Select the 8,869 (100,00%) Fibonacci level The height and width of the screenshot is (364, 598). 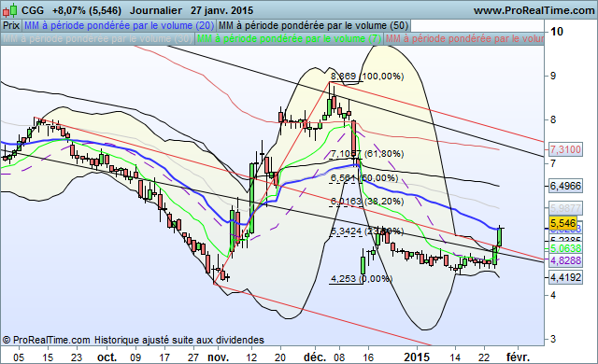(x=367, y=77)
